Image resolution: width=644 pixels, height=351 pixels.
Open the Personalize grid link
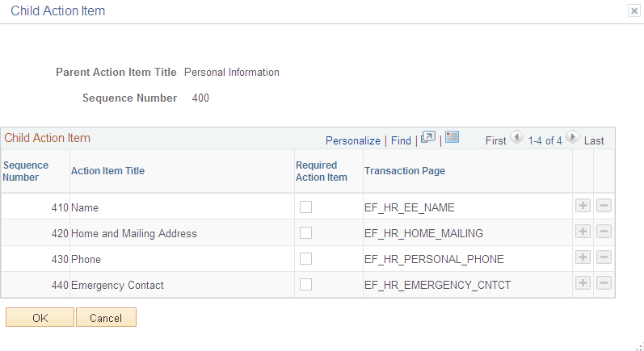click(x=353, y=140)
